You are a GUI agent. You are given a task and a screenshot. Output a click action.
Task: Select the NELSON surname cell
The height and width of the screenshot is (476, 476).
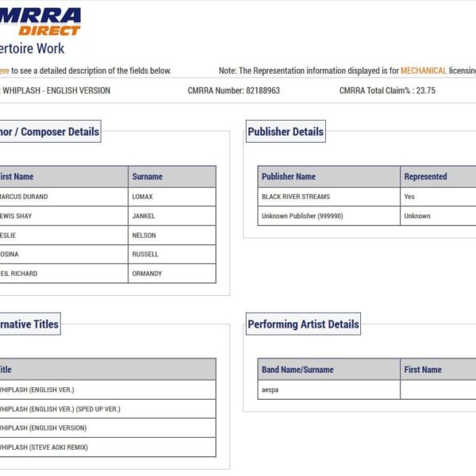[172, 236]
